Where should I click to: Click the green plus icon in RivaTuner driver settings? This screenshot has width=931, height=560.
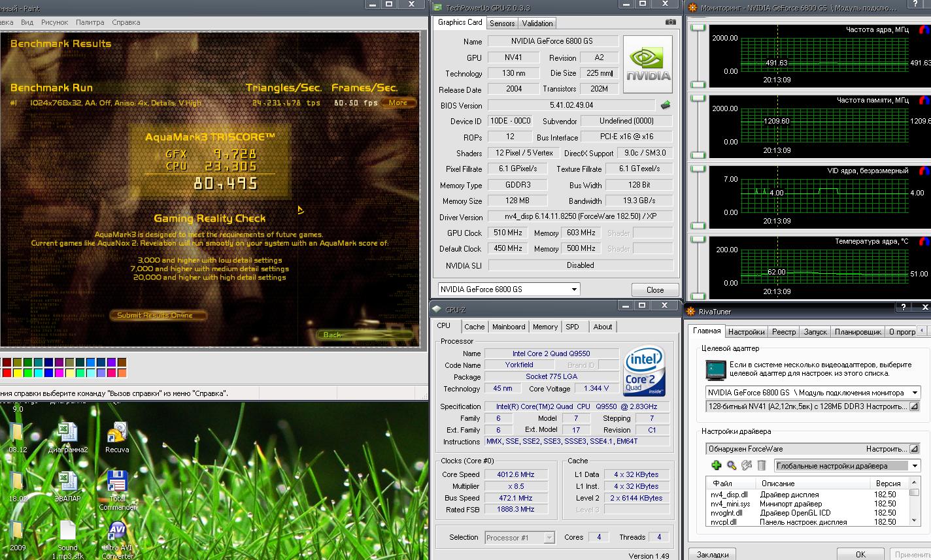[717, 465]
